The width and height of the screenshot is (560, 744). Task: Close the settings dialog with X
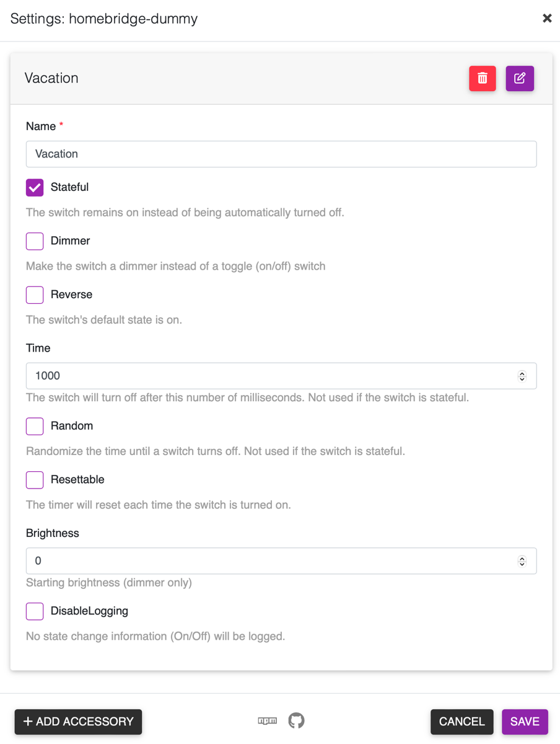[547, 19]
